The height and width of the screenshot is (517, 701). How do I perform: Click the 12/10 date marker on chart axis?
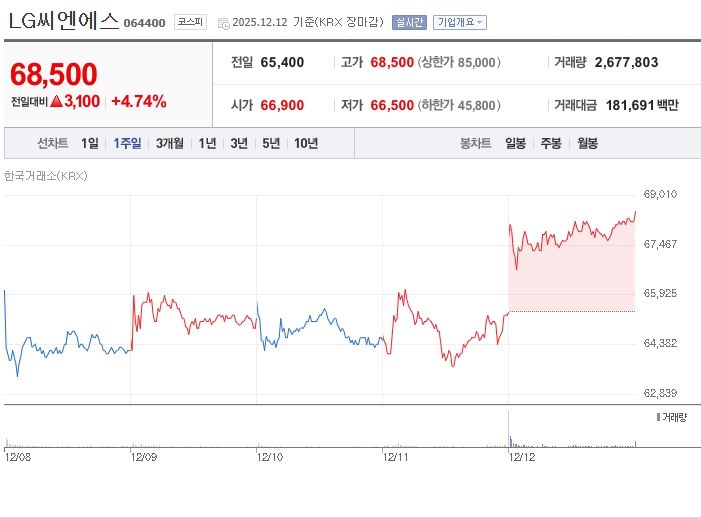pos(270,455)
